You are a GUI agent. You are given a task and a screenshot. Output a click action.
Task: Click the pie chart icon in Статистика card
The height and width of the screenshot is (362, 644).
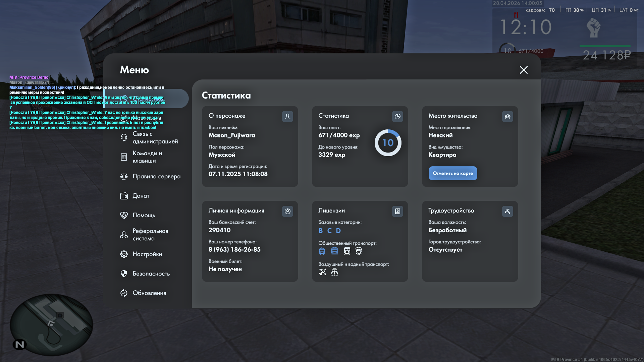[x=397, y=116]
